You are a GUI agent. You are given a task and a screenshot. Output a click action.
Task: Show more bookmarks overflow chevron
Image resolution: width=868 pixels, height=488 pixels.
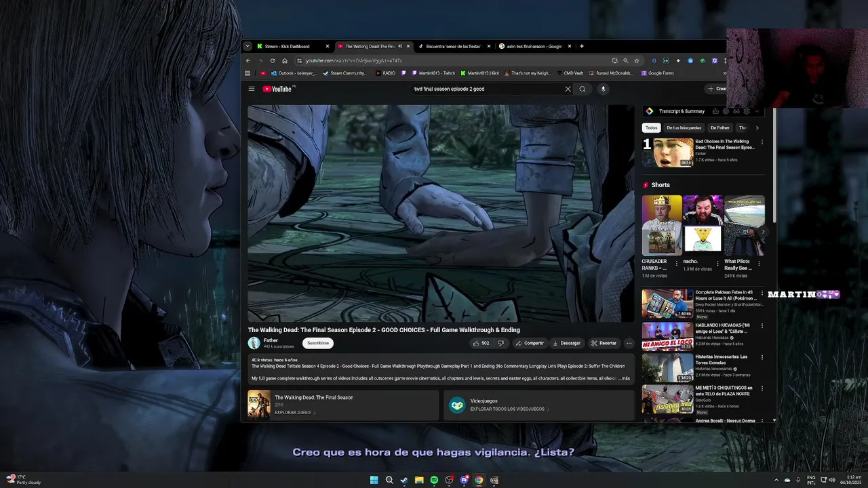724,73
